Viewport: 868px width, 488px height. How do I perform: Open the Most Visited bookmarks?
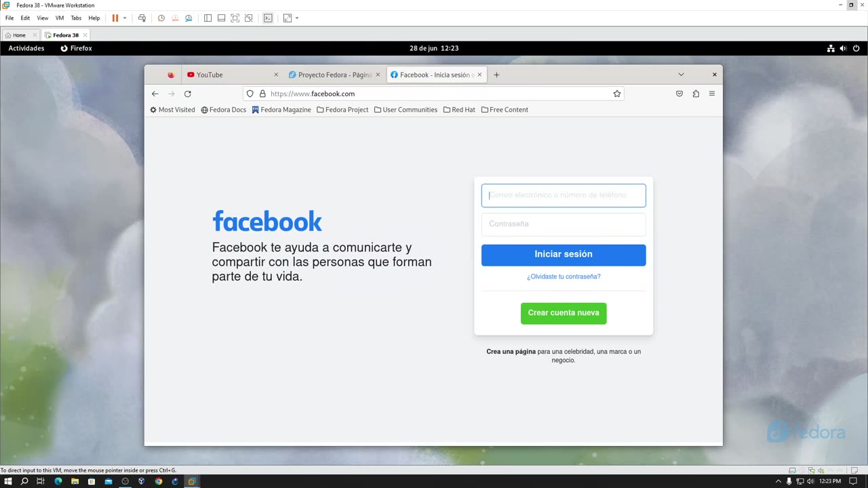pyautogui.click(x=172, y=110)
